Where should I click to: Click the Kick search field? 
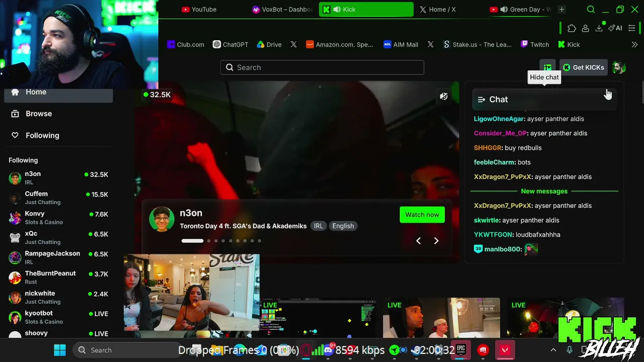(322, 67)
